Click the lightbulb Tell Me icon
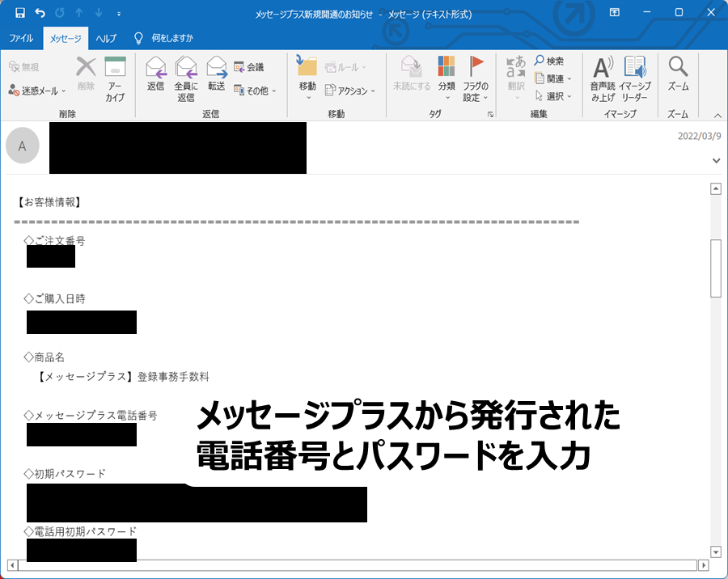The image size is (728, 579). tap(138, 38)
